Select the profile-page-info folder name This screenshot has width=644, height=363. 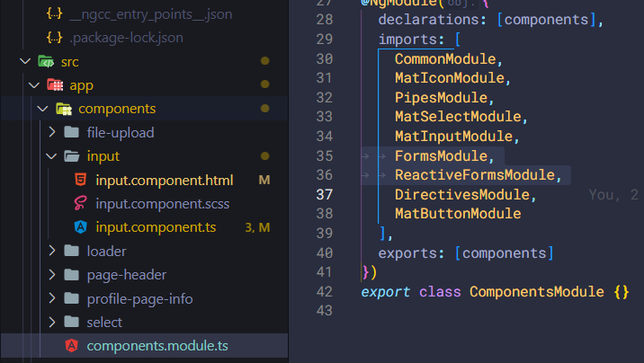click(x=139, y=299)
